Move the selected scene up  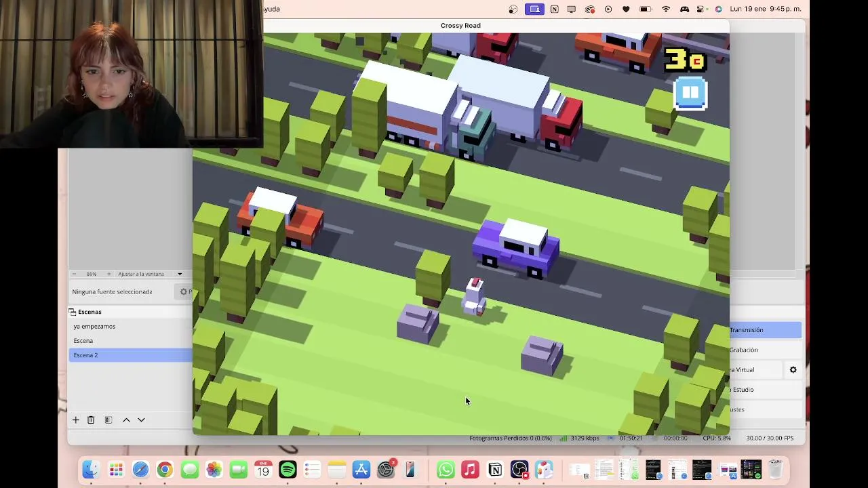click(x=126, y=420)
